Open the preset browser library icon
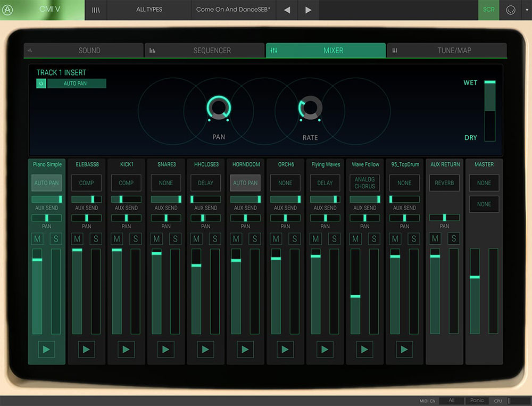 [x=96, y=10]
